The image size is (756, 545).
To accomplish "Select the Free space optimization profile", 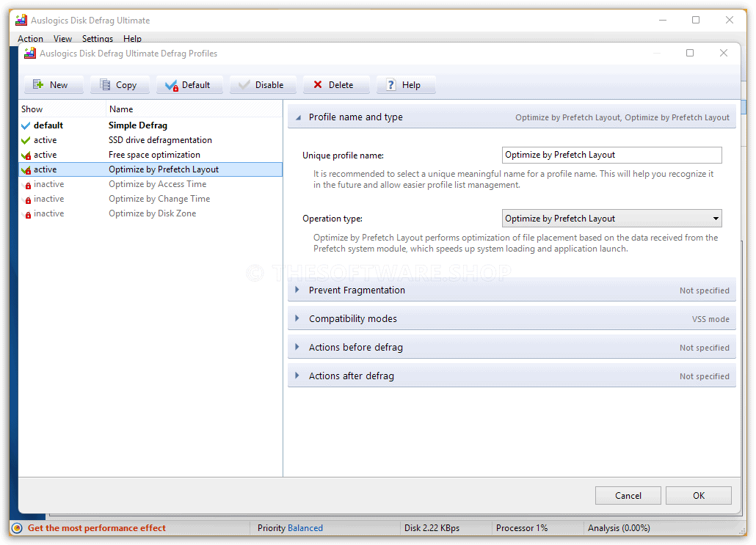I will click(150, 155).
